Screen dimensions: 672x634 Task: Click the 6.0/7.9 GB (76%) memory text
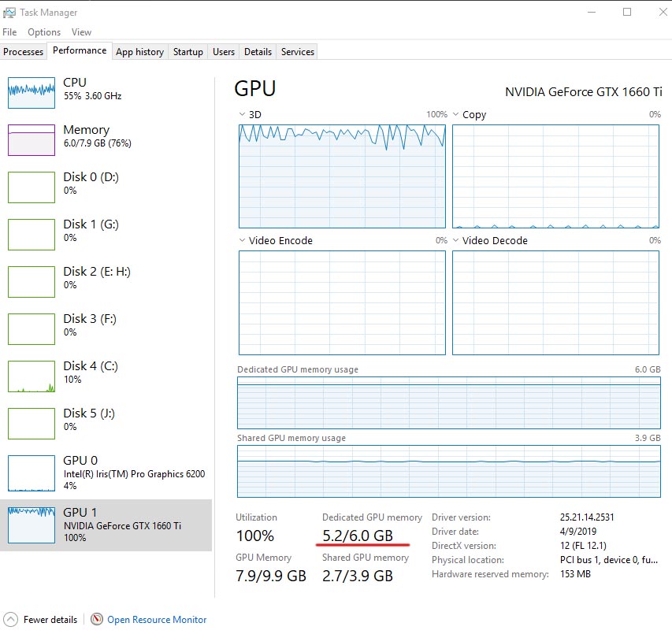97,143
